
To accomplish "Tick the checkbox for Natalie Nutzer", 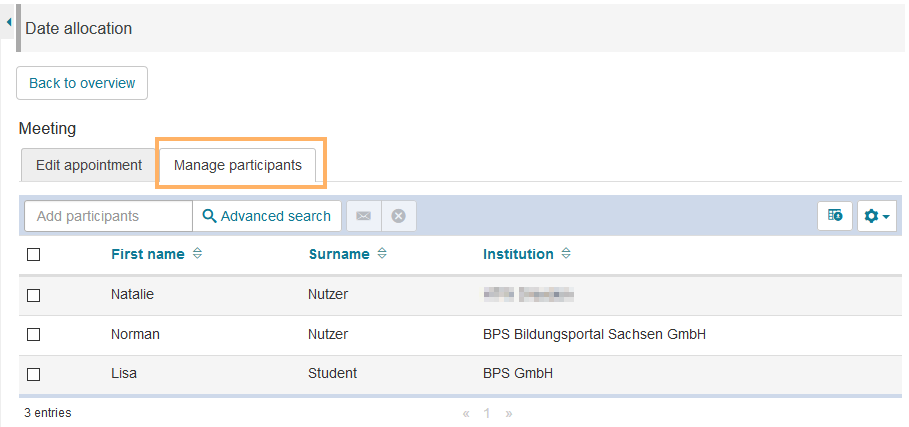I will click(34, 295).
